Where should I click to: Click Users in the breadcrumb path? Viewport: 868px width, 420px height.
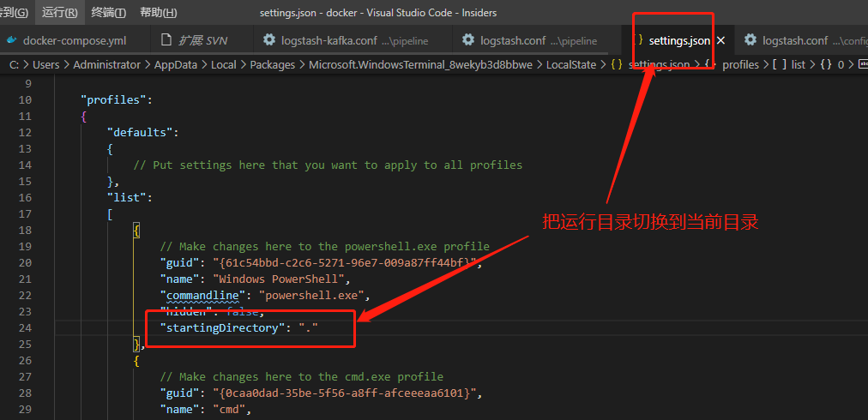[x=46, y=65]
